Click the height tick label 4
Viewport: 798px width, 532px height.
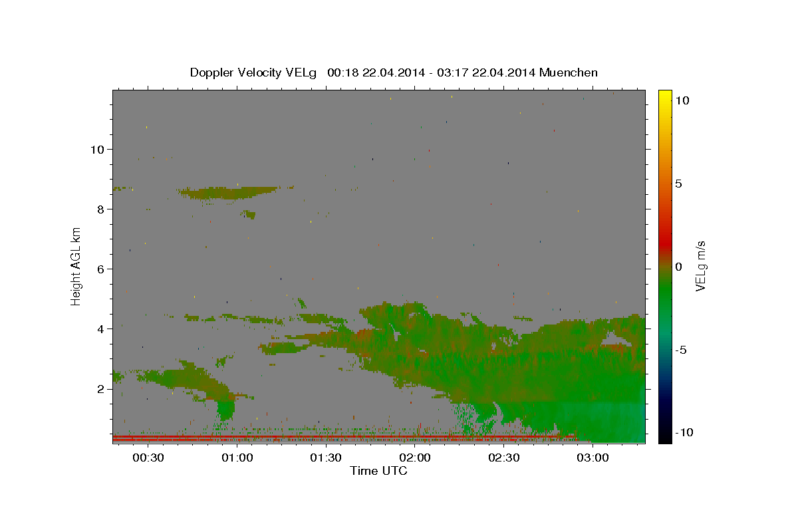(100, 329)
